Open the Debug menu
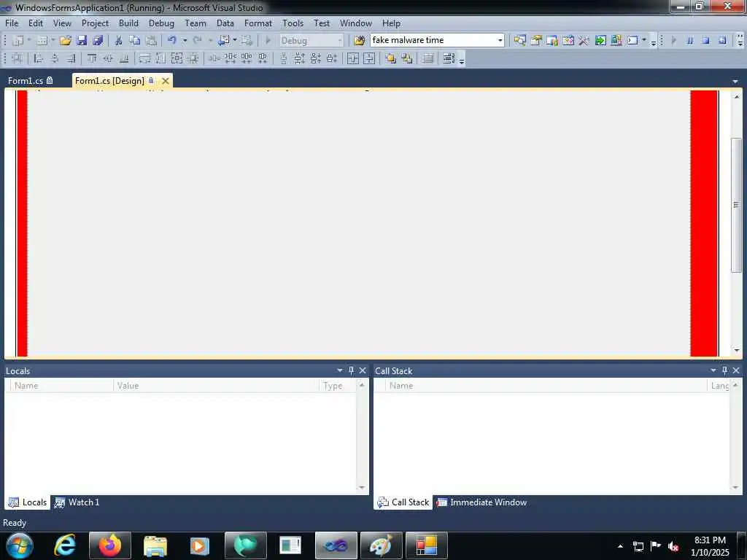Viewport: 747px width, 560px height. click(161, 23)
